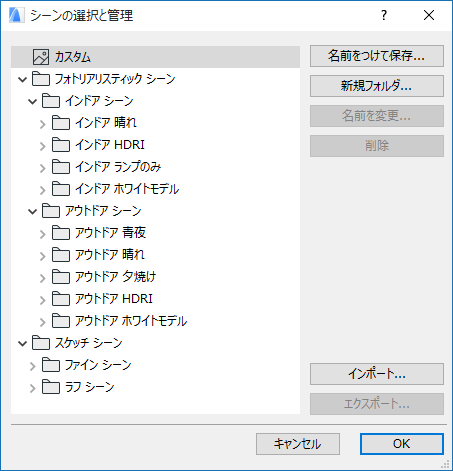Click the ファイン シーン folder icon
Viewport: 453px width, 471px height.
coord(51,365)
